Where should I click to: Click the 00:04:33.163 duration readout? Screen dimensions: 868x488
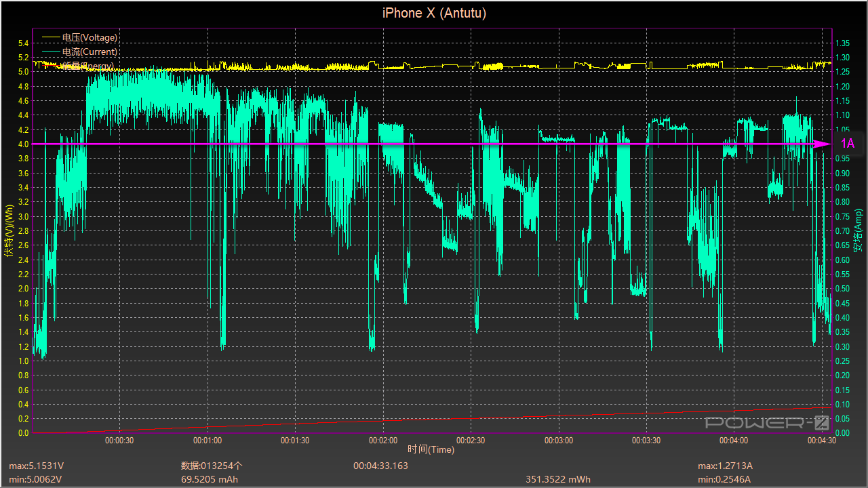pos(380,466)
